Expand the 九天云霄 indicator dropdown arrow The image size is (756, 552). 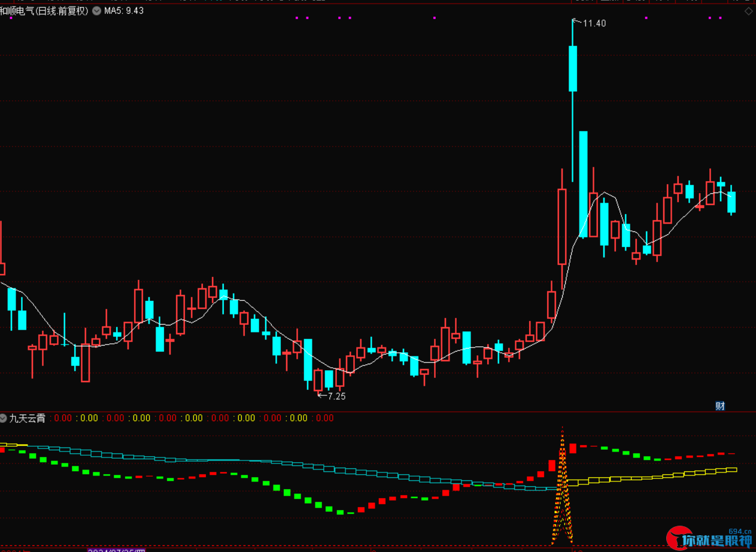click(4, 418)
